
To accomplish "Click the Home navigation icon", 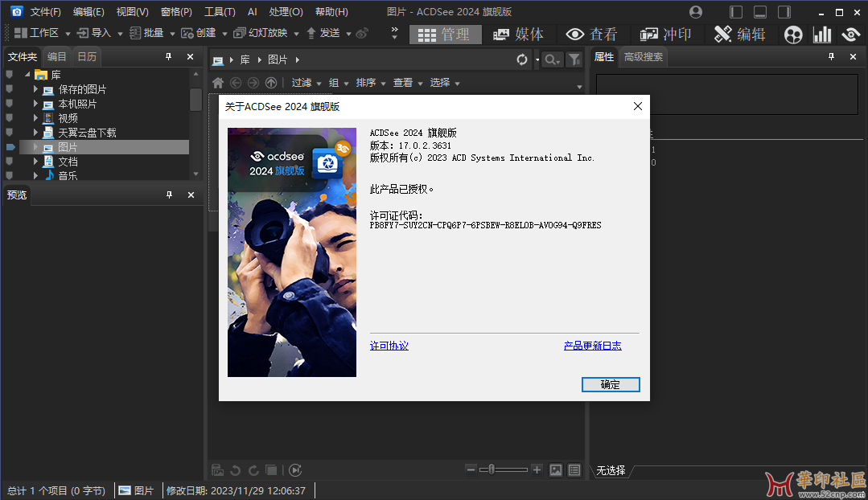I will (x=218, y=83).
